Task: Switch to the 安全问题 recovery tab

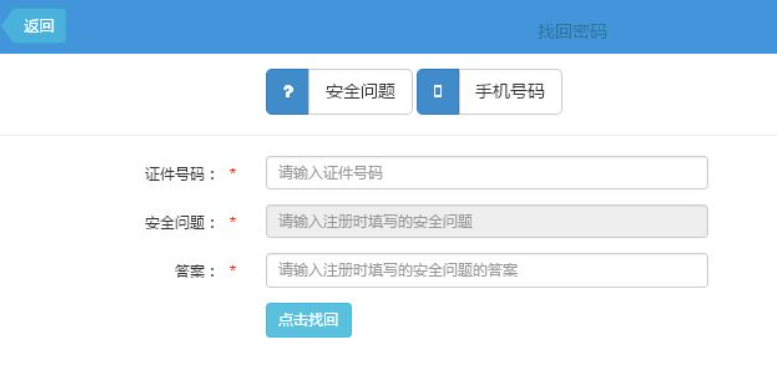Action: pyautogui.click(x=339, y=92)
